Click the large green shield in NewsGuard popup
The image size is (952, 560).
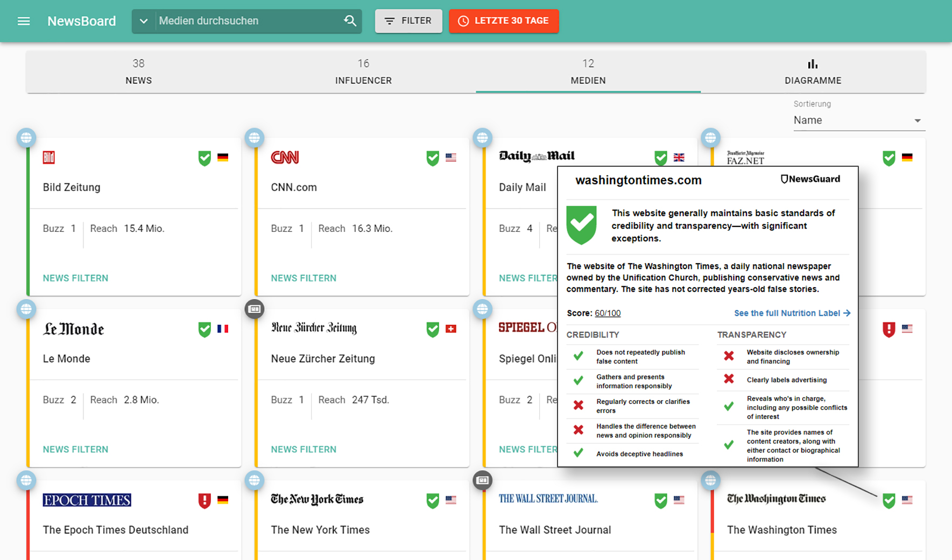coord(581,225)
